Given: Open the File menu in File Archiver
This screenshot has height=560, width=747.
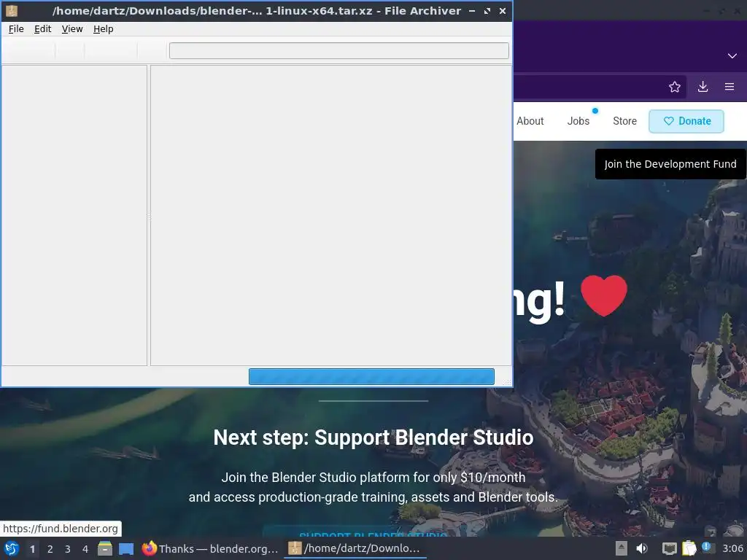Looking at the screenshot, I should click(x=16, y=29).
